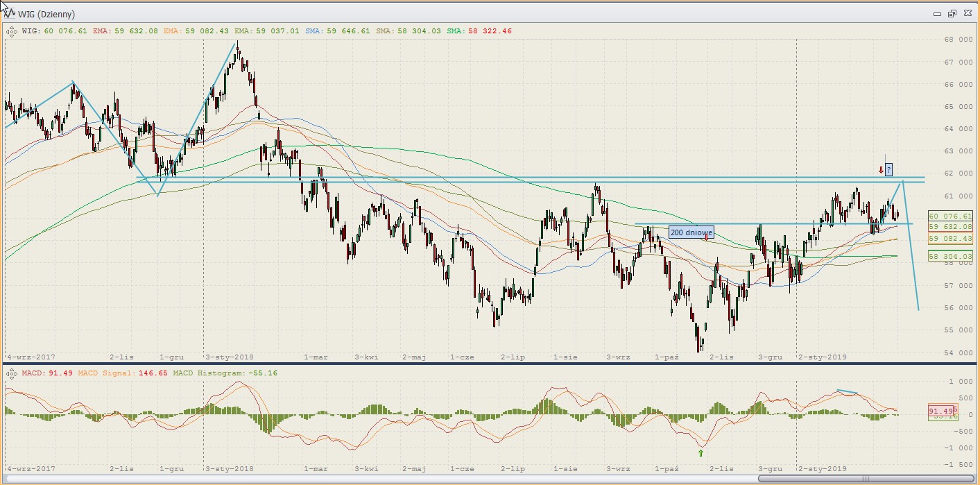Viewport: 980px width, 485px height.
Task: Click the move handle icon of MACD panel
Action: (12, 374)
